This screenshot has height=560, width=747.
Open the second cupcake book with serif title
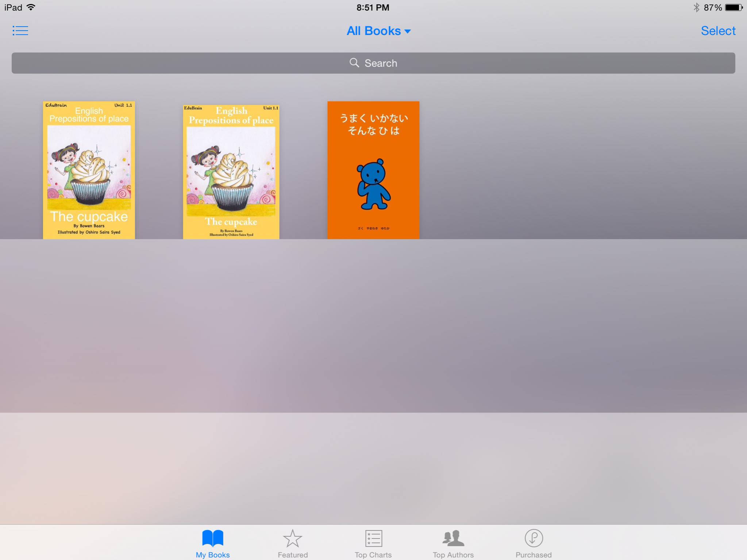coord(231,172)
